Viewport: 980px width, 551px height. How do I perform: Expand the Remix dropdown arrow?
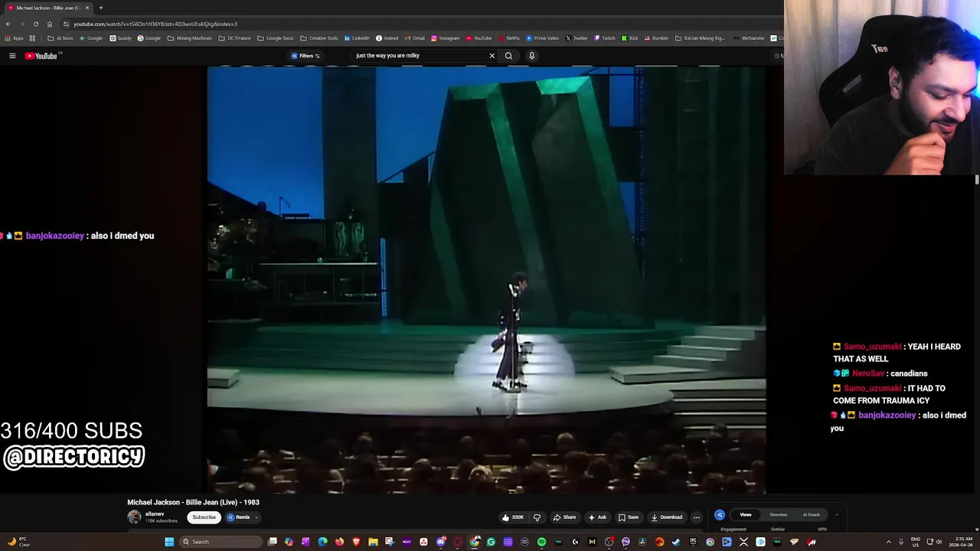(256, 517)
